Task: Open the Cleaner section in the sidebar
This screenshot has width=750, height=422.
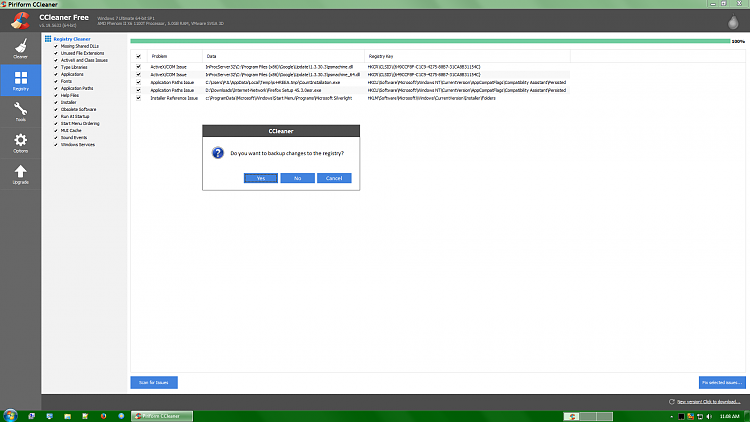Action: coord(21,49)
